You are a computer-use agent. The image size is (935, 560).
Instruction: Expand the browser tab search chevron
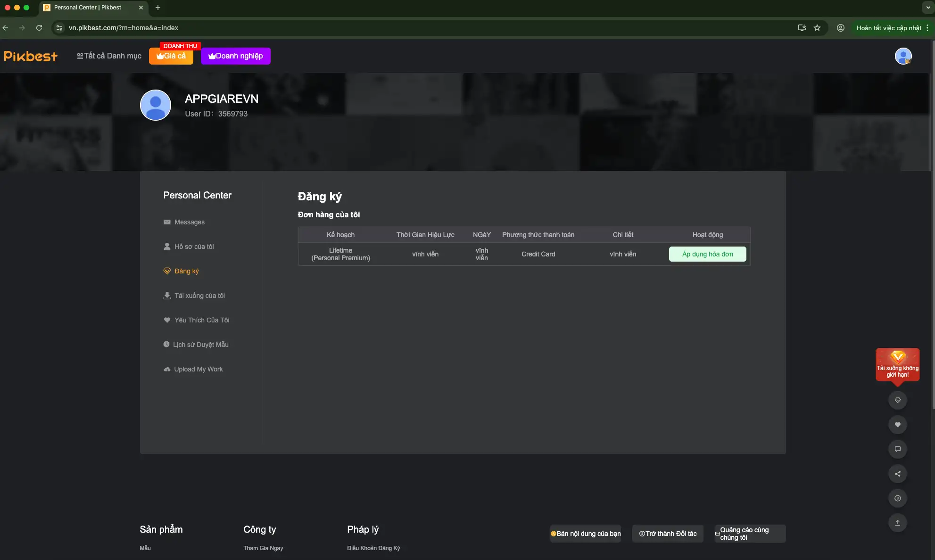[928, 8]
